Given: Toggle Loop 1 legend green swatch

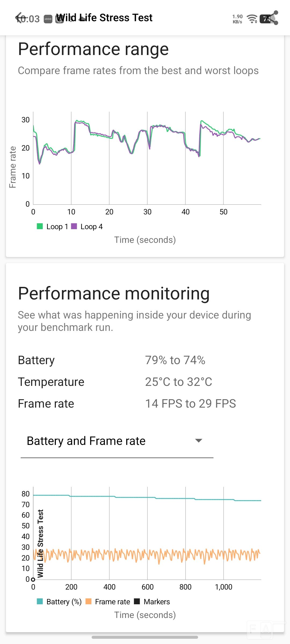Looking at the screenshot, I should pyautogui.click(x=40, y=226).
